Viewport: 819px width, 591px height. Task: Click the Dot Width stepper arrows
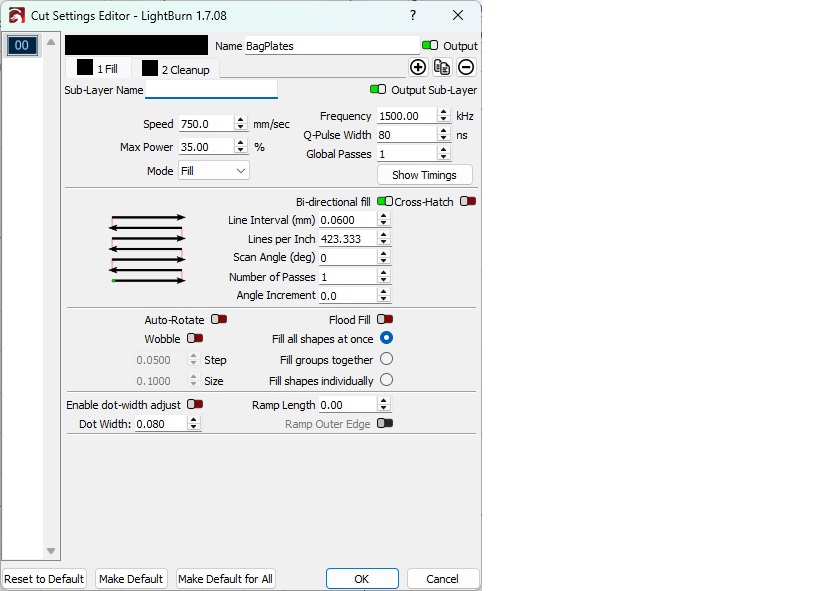click(x=193, y=424)
